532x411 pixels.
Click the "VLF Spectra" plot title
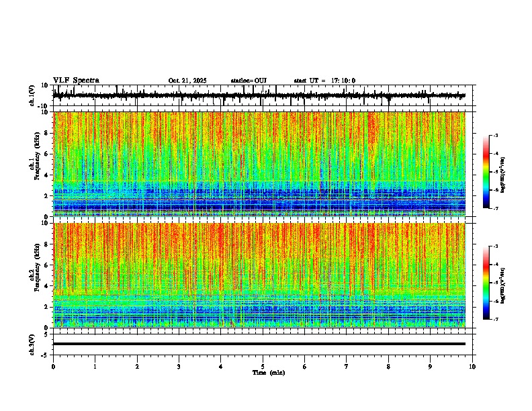[76, 81]
